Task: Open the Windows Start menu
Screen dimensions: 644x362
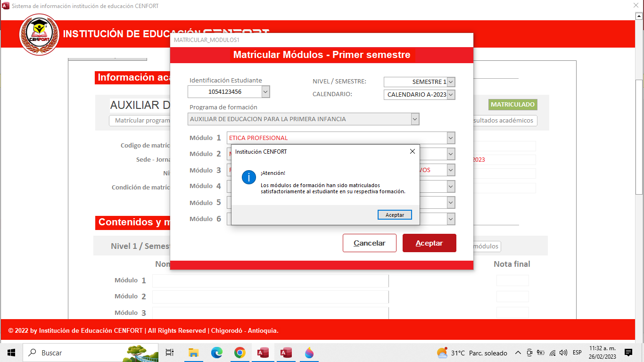Action: [11, 353]
